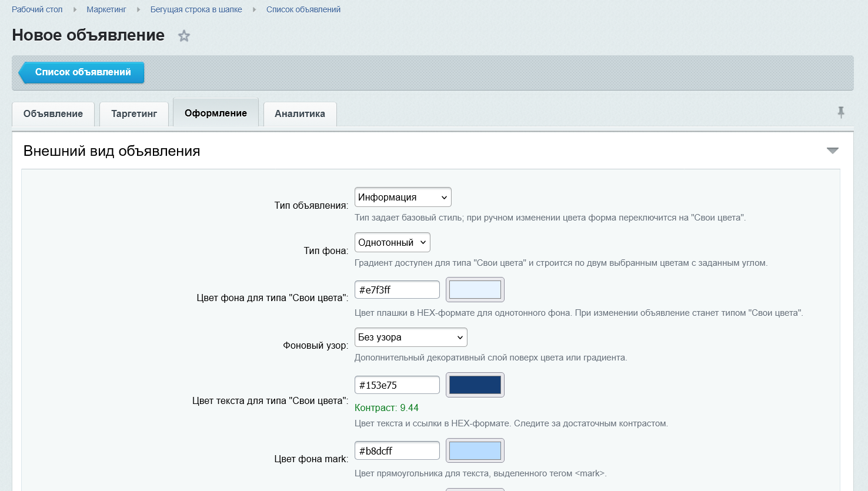Image resolution: width=868 pixels, height=491 pixels.
Task: Collapse the Внешний вид объявления section
Action: point(832,151)
